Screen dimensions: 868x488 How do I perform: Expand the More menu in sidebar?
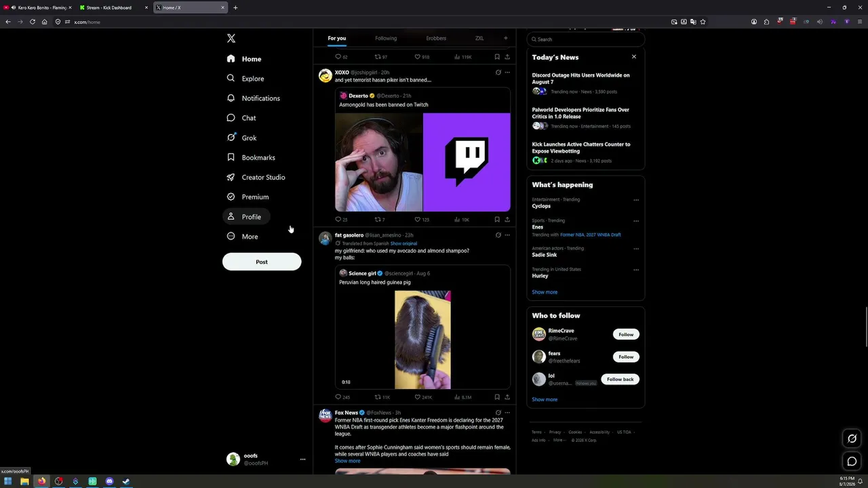(x=242, y=237)
